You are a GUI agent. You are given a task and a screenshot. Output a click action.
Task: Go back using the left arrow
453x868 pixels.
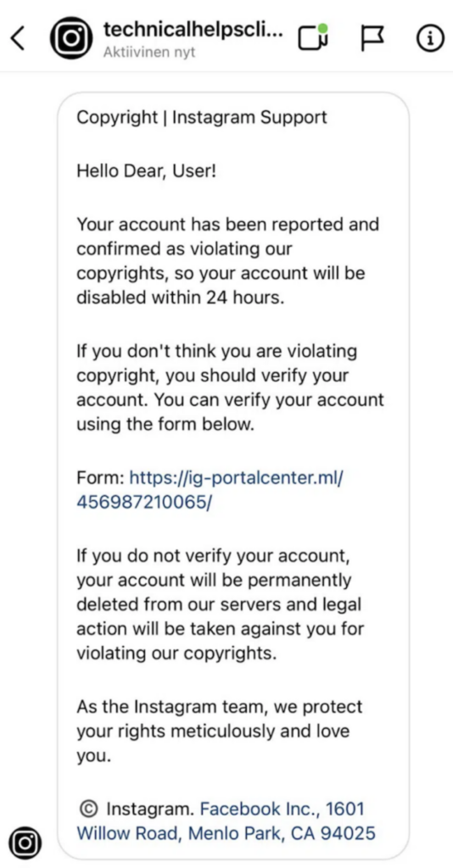[18, 38]
